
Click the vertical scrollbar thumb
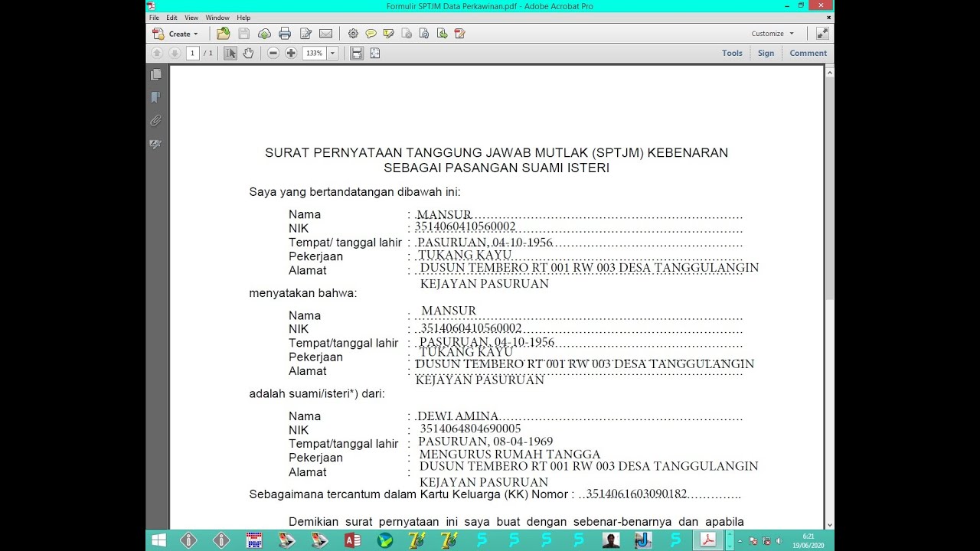point(829,187)
